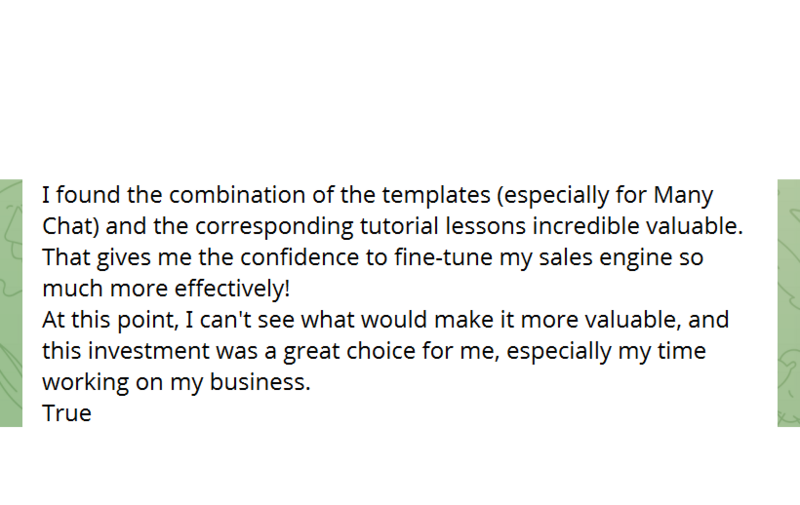Select the word "working" in last sentence

85,383
